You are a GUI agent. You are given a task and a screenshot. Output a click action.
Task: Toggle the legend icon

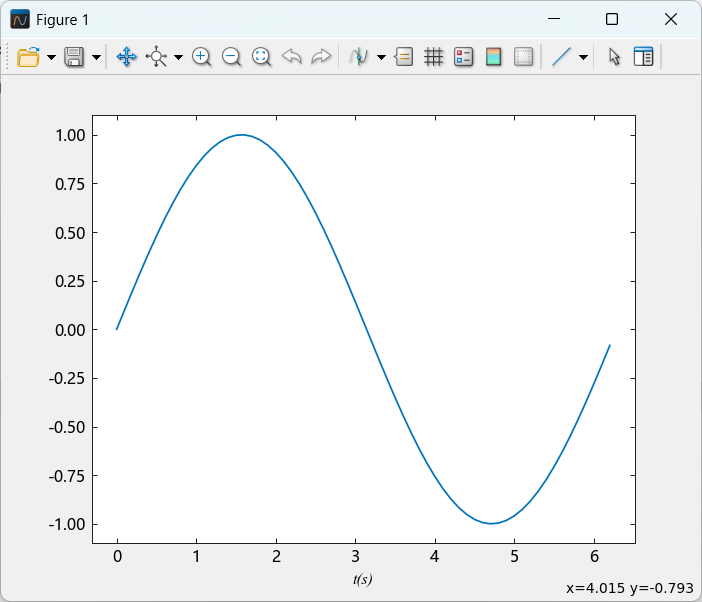[463, 57]
